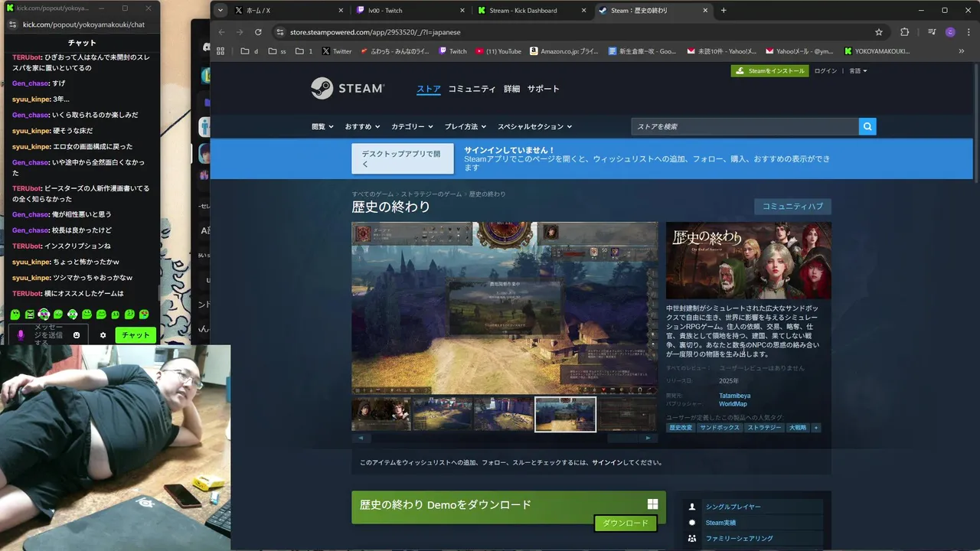Click the ストアを検索 search field

tap(745, 126)
